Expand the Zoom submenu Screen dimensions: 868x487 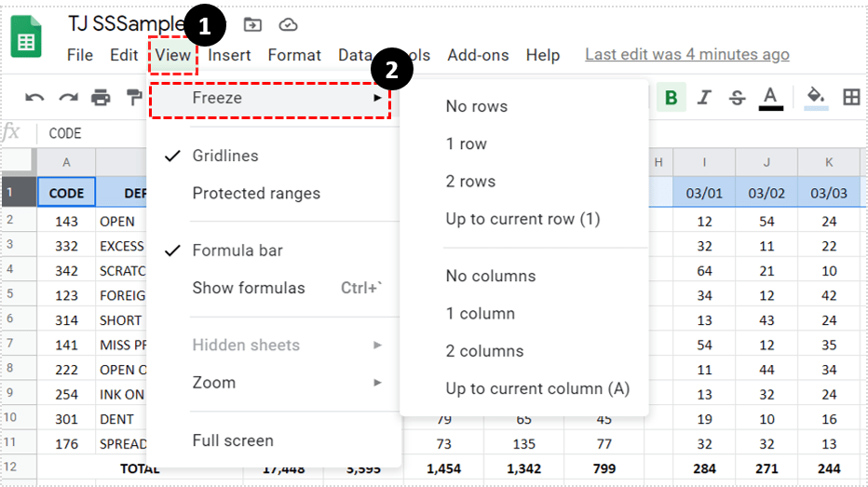click(x=214, y=383)
